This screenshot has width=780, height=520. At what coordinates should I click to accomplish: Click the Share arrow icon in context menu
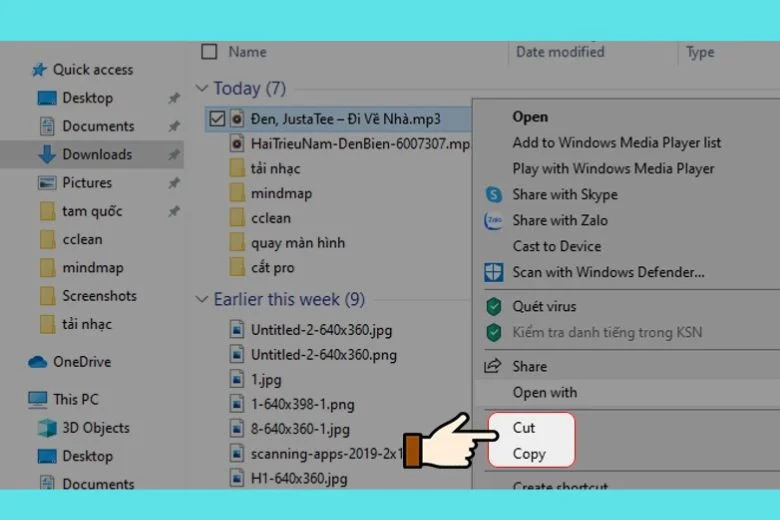click(x=492, y=366)
